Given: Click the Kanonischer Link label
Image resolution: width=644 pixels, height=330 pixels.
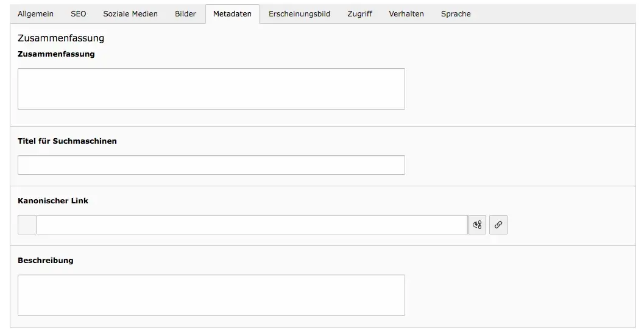Looking at the screenshot, I should click(x=53, y=201).
